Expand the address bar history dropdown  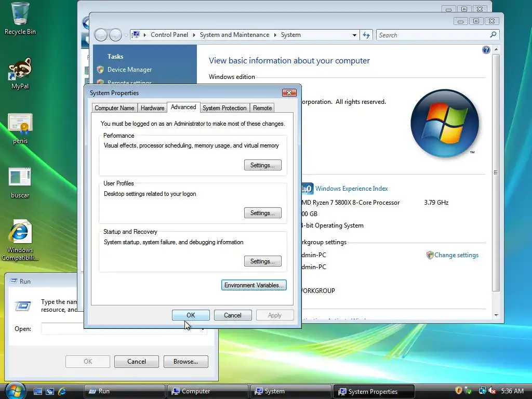354,35
